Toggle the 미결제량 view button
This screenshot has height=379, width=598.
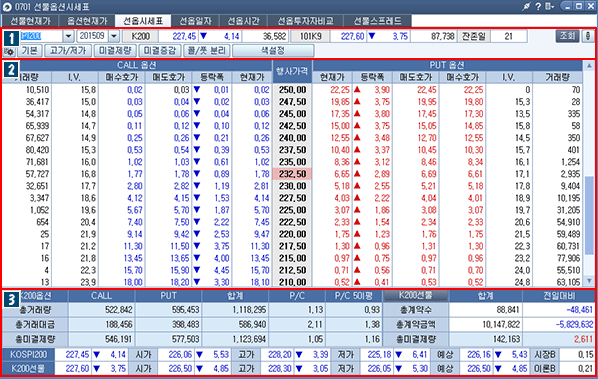pos(115,51)
